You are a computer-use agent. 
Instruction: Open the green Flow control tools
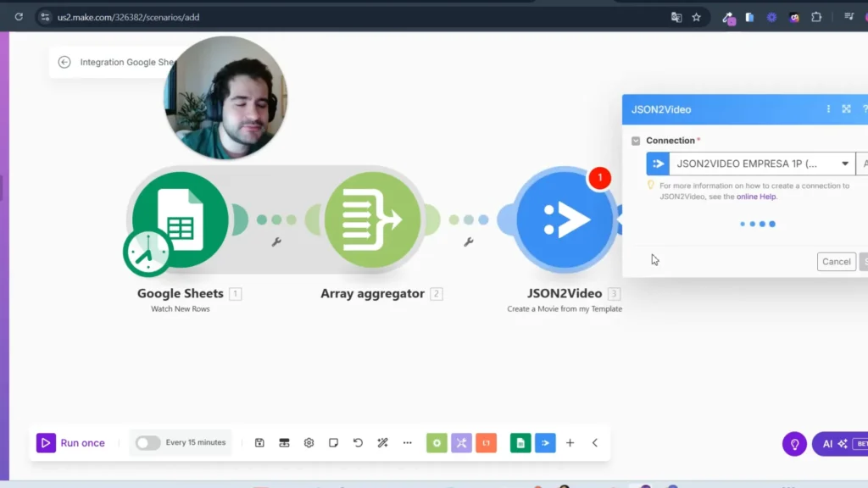(437, 442)
